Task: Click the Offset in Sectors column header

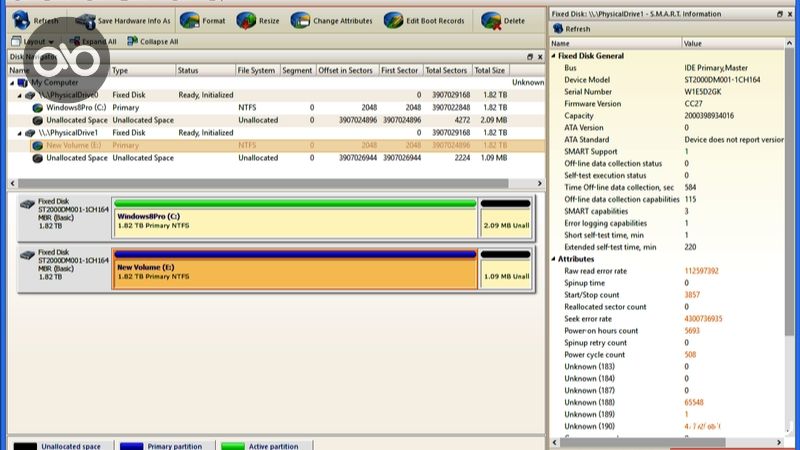Action: (347, 70)
